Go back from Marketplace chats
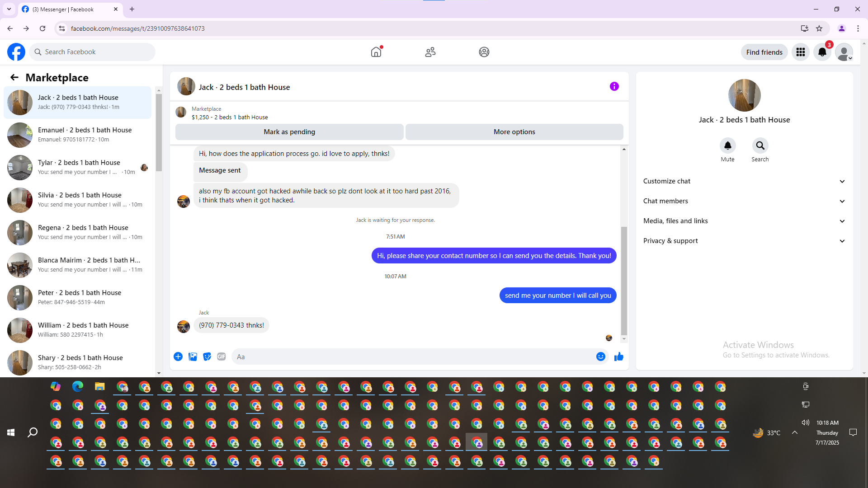 (x=14, y=77)
